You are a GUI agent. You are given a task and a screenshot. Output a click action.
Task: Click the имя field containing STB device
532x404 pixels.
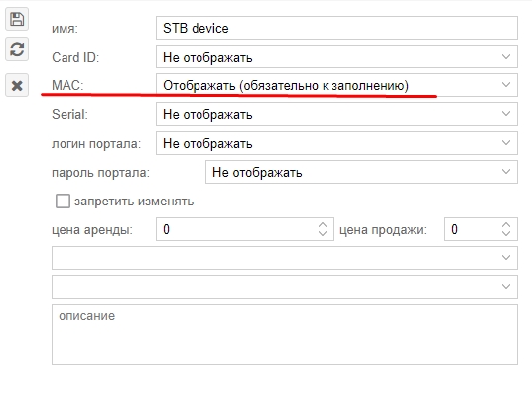coord(336,28)
